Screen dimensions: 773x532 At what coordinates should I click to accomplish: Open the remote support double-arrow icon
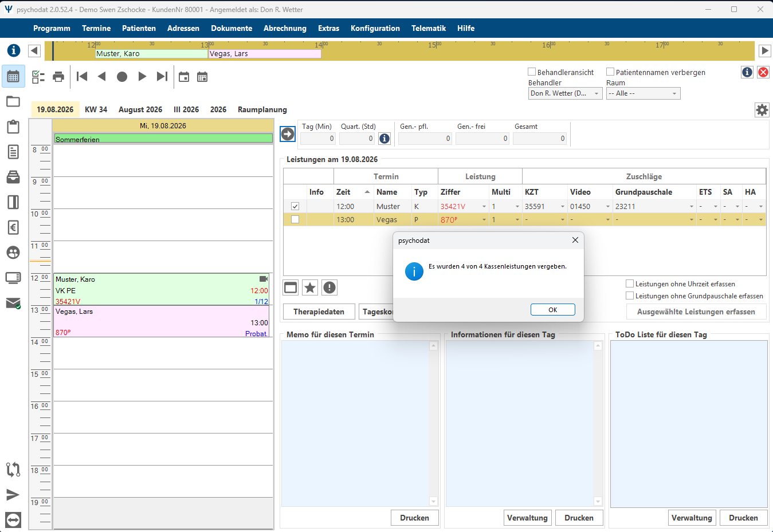click(x=13, y=520)
